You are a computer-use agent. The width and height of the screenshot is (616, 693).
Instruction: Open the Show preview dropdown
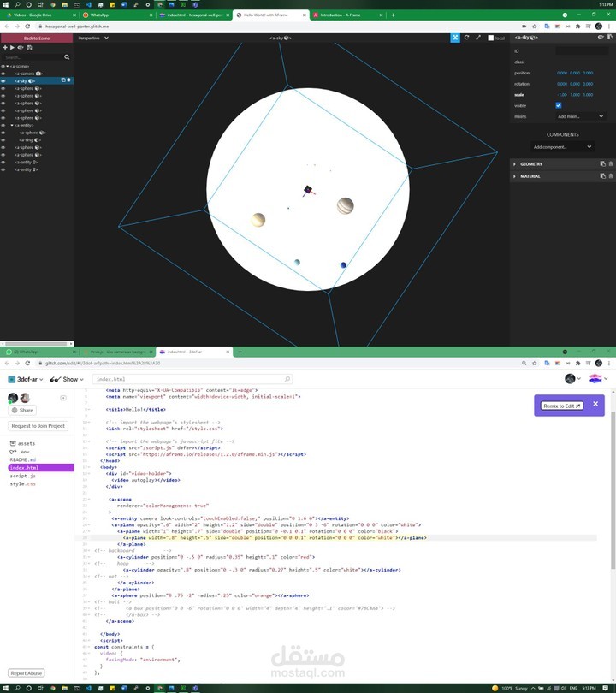click(67, 379)
